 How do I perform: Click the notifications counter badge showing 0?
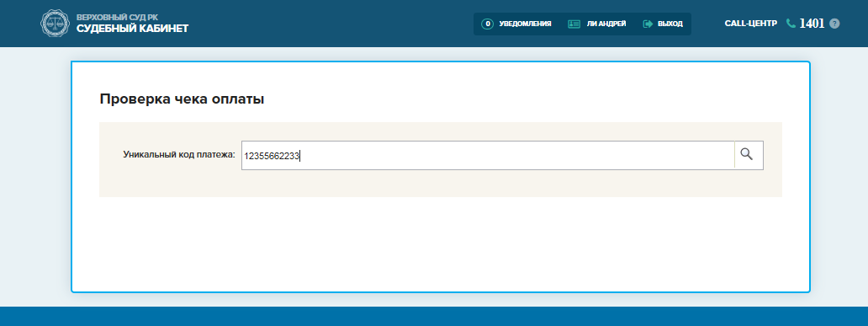click(x=487, y=24)
